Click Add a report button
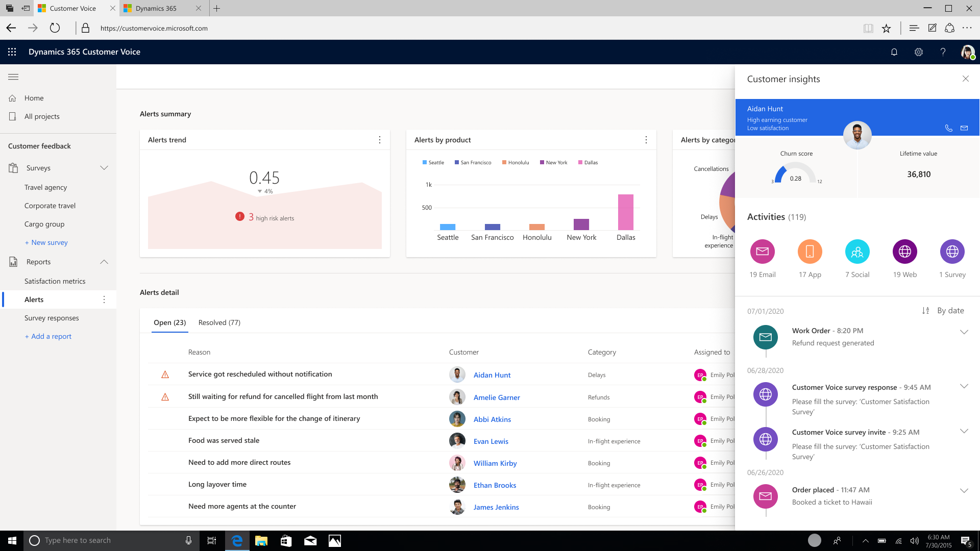Viewport: 980px width, 551px height. click(48, 336)
